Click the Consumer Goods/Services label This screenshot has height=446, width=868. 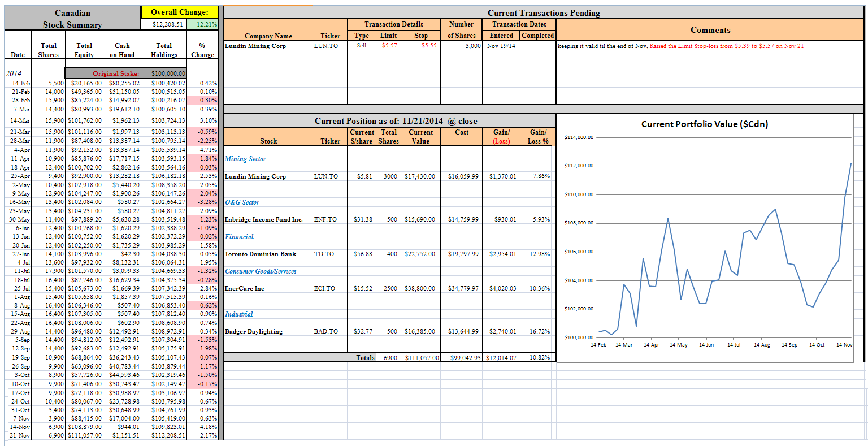(x=261, y=271)
